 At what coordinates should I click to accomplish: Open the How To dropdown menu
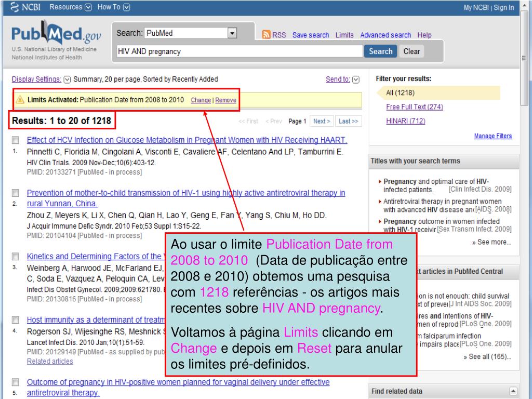point(113,7)
